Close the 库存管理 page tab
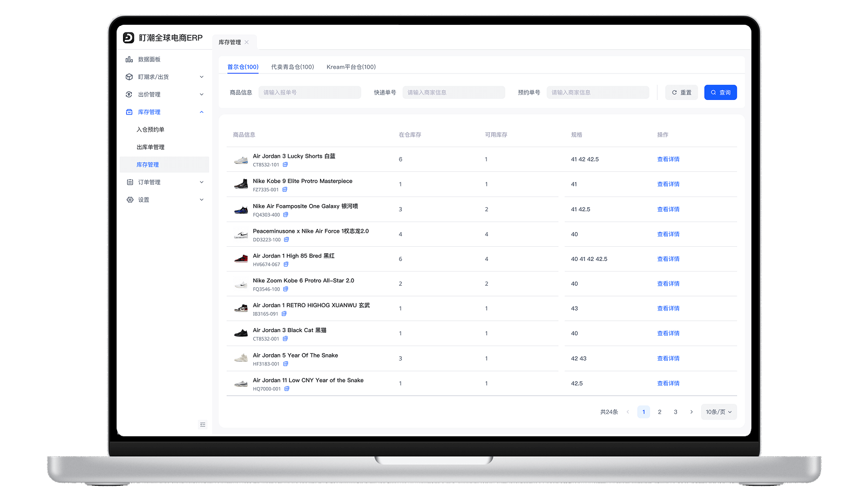This screenshot has width=868, height=494. click(x=247, y=42)
